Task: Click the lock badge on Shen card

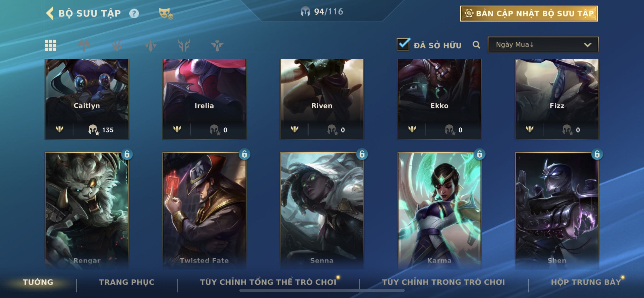Action: pyautogui.click(x=597, y=154)
